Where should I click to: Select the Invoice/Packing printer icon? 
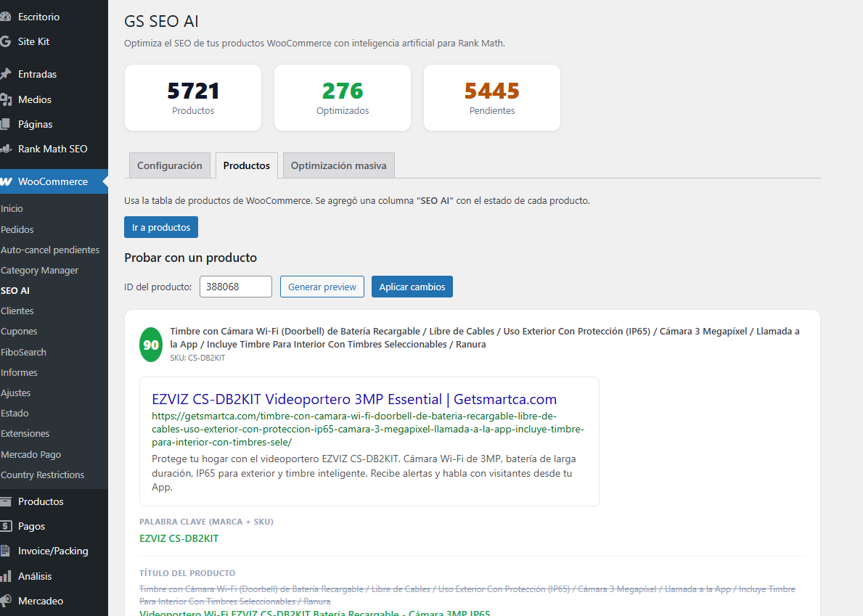tap(8, 551)
